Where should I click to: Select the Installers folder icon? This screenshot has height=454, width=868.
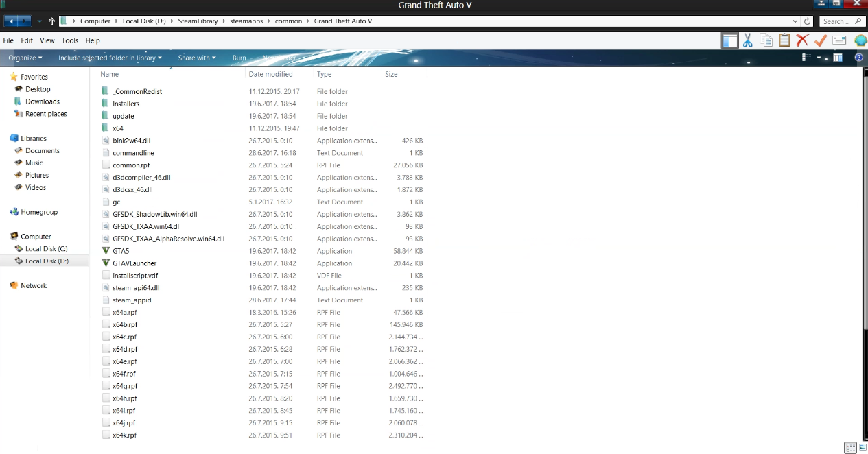[106, 104]
